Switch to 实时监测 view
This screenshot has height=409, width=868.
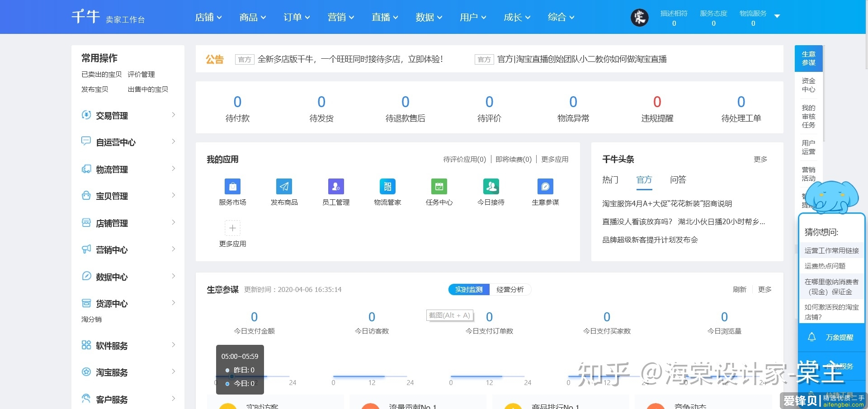[x=469, y=289]
